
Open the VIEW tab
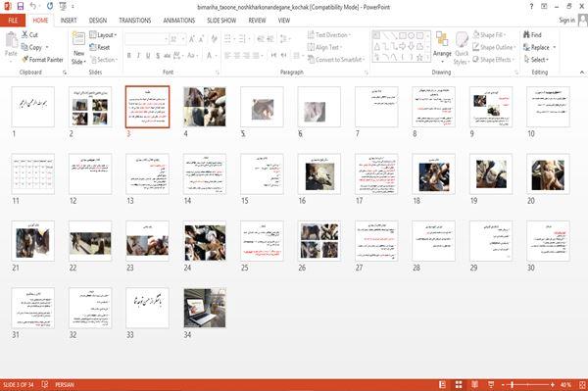click(284, 21)
